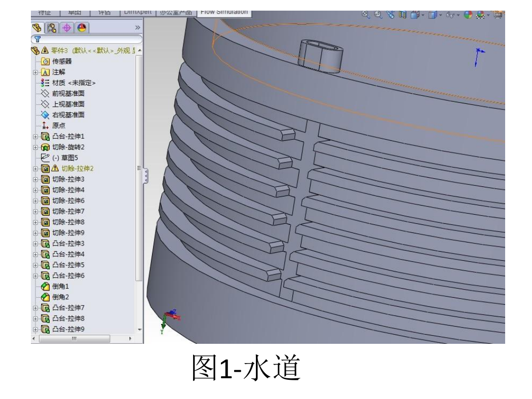532x399 pixels.
Task: Open the DisplayManager color-ball tab
Action: click(82, 27)
